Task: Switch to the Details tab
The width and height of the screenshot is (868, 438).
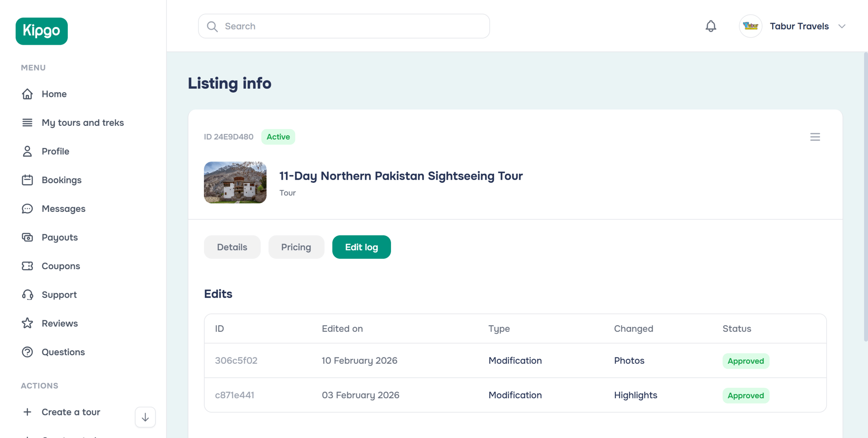Action: [x=232, y=247]
